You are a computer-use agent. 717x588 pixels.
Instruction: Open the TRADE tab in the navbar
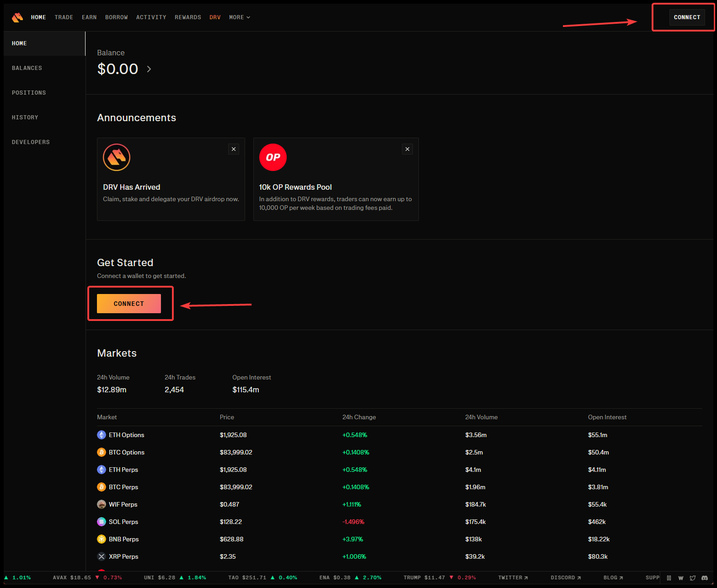64,17
